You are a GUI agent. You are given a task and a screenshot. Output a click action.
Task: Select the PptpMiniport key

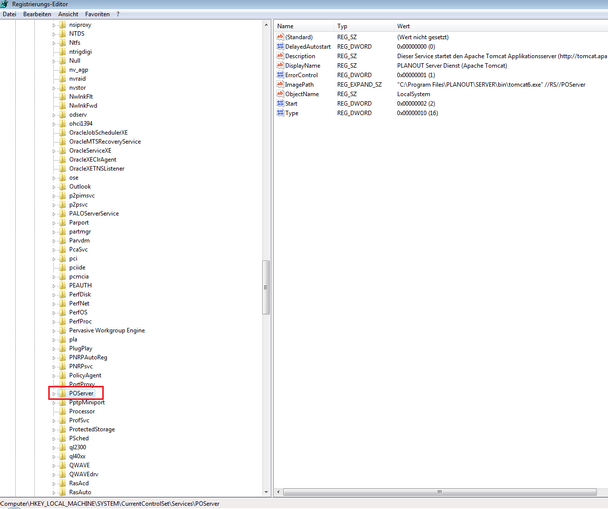[87, 402]
